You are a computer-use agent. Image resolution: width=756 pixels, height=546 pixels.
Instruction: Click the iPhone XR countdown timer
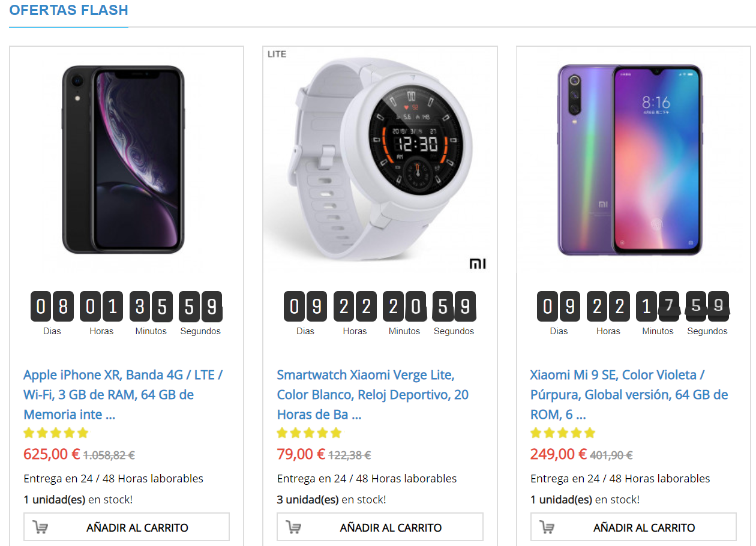pyautogui.click(x=126, y=307)
